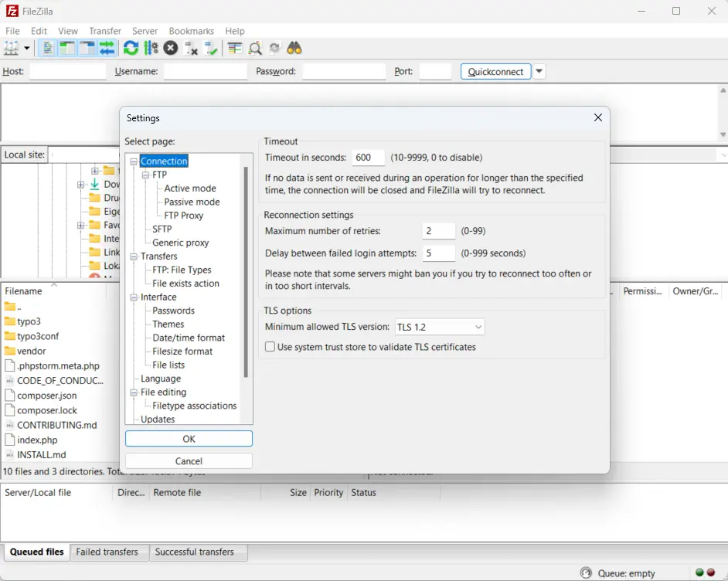Refresh the file and folder lists
This screenshot has width=728, height=581.
click(x=130, y=48)
